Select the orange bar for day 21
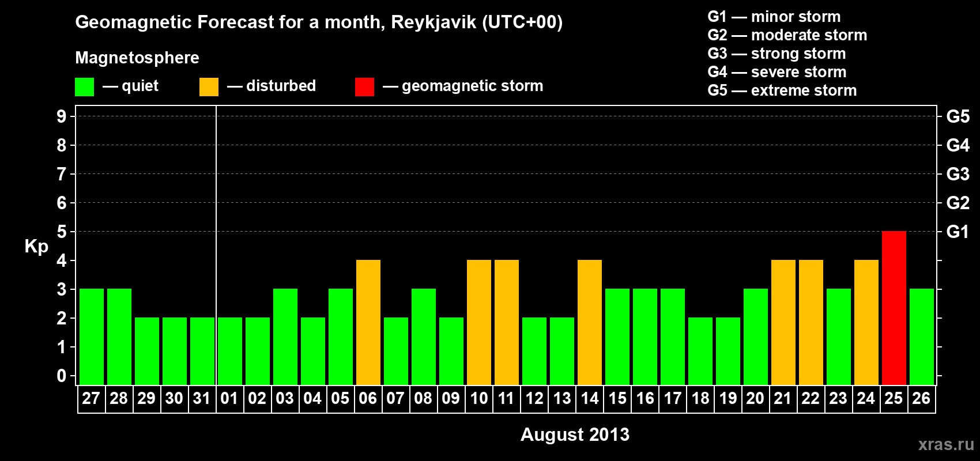This screenshot has height=461, width=980. [783, 322]
